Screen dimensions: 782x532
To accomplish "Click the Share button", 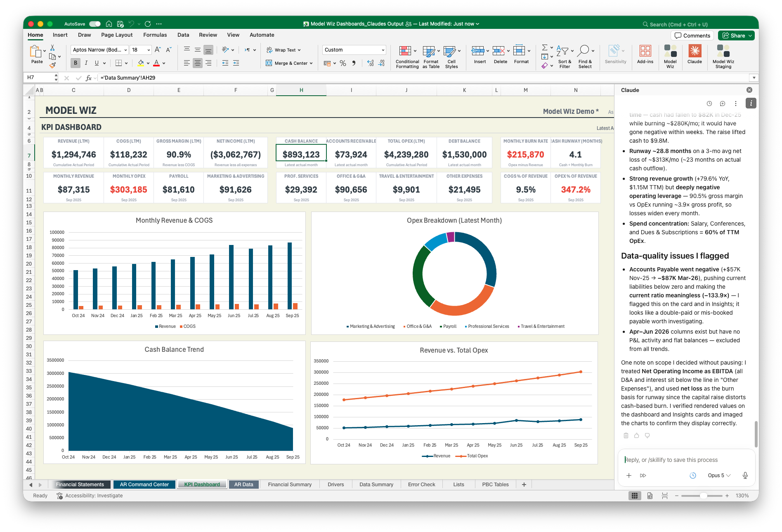I will click(x=736, y=35).
